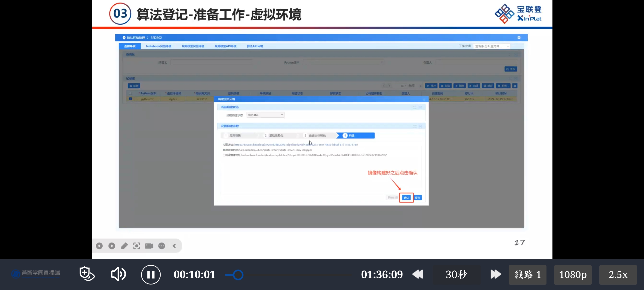Open the 30秒 skip interval selector
The image size is (644, 290).
456,275
